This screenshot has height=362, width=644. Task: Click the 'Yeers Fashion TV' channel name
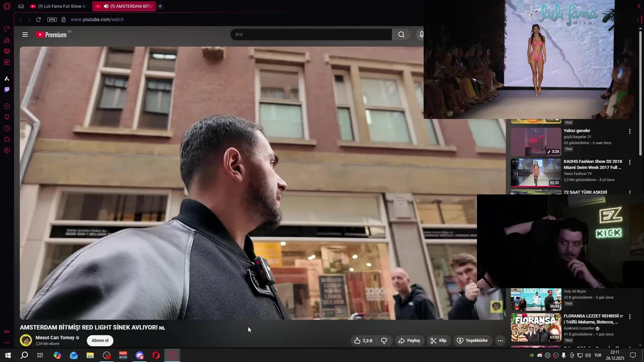[578, 173]
